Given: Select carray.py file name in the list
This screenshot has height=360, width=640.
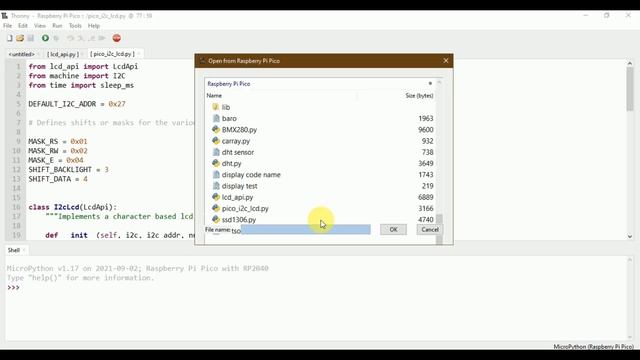Looking at the screenshot, I should coord(236,141).
